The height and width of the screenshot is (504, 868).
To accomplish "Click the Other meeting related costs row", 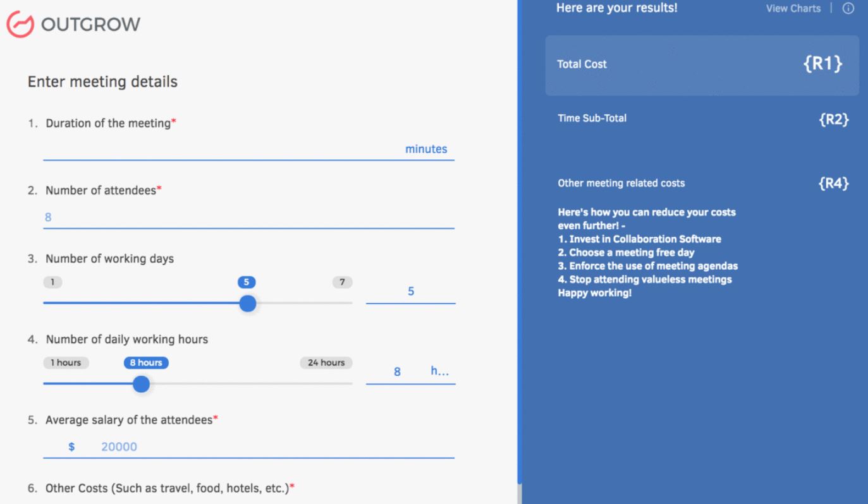I will [702, 184].
